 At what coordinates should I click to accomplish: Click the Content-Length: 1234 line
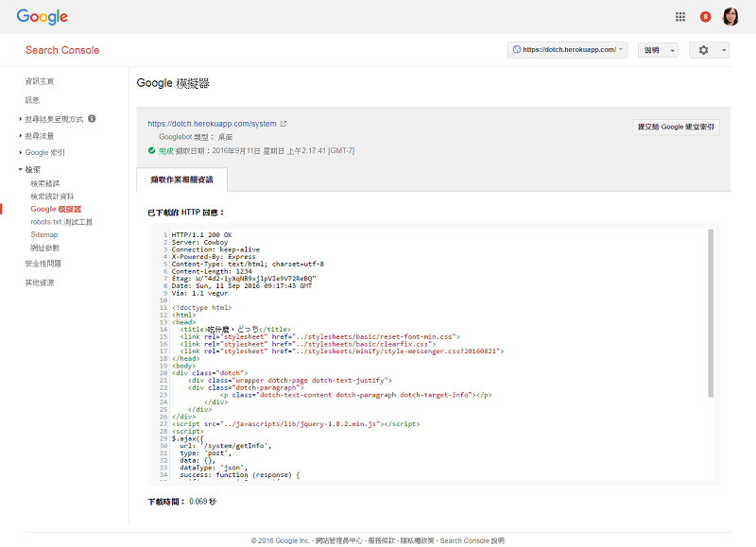[x=212, y=271]
